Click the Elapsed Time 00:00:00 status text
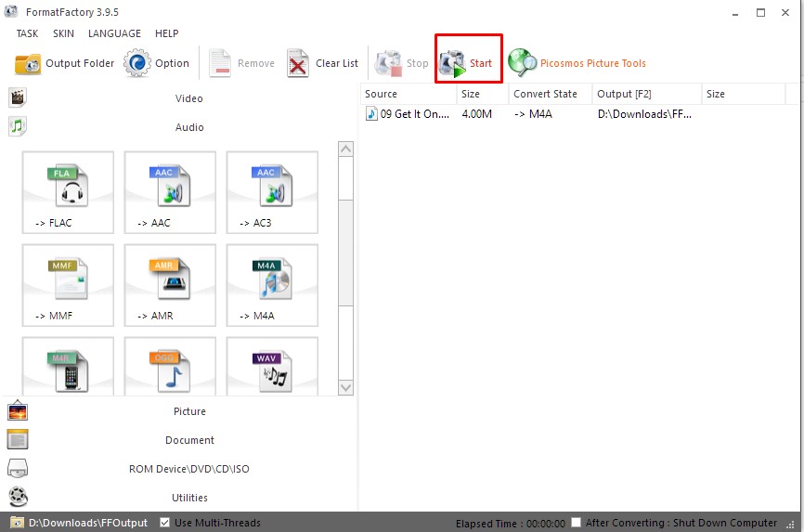This screenshot has width=804, height=532. 511,524
